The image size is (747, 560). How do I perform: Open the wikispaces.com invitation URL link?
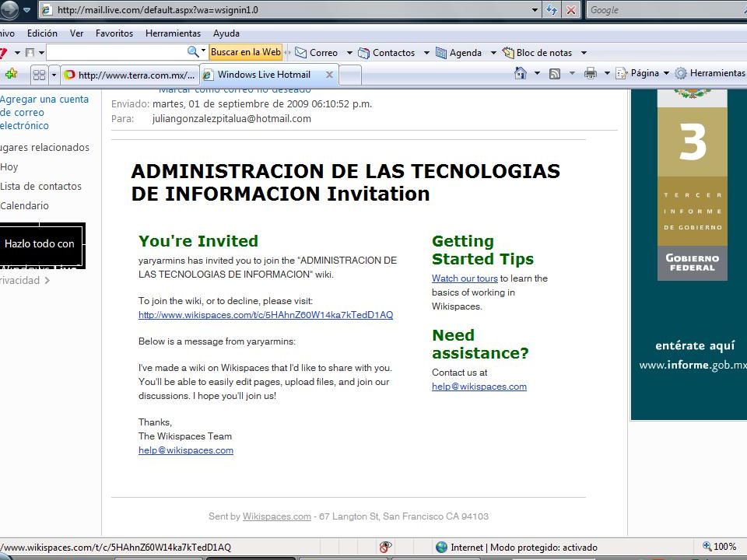[x=265, y=315]
